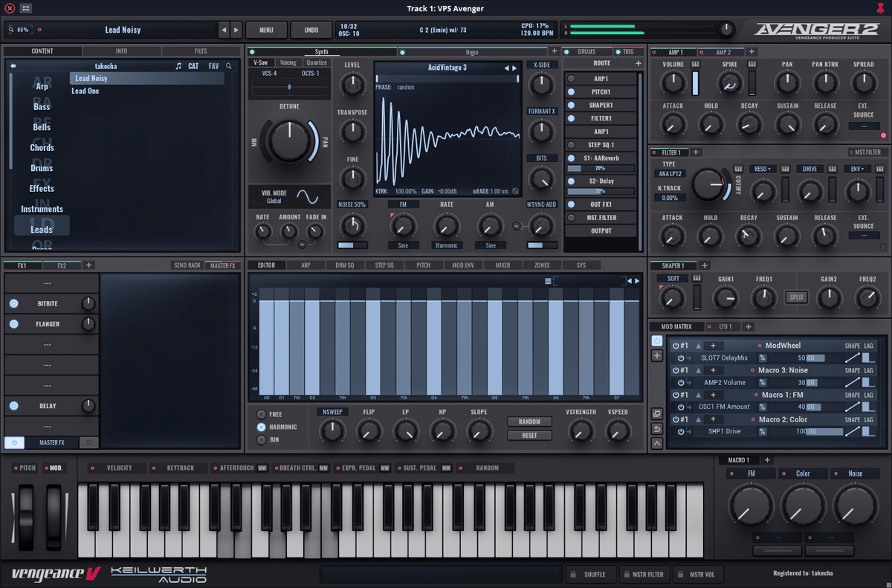Open the AMP EXT. SOURCE selector
Screen dimensions: 892x588
click(864, 126)
